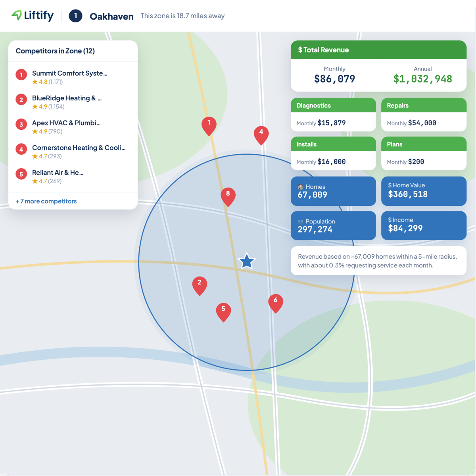Open Apex HVAC & Plumbi… competitor entry

coord(73,127)
